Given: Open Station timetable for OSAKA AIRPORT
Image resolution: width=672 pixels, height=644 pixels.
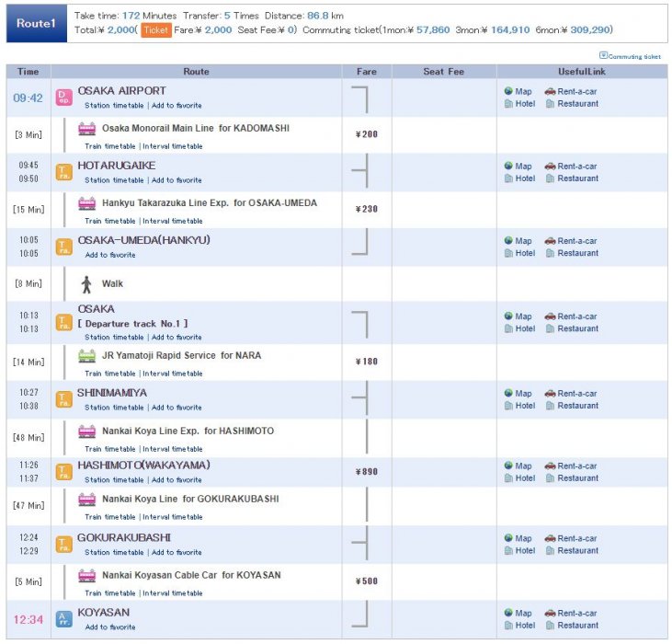Looking at the screenshot, I should (114, 106).
